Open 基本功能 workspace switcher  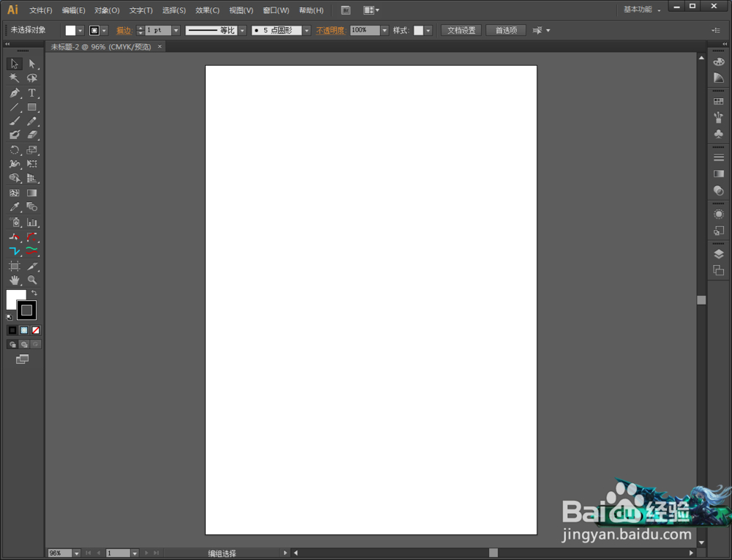[643, 10]
